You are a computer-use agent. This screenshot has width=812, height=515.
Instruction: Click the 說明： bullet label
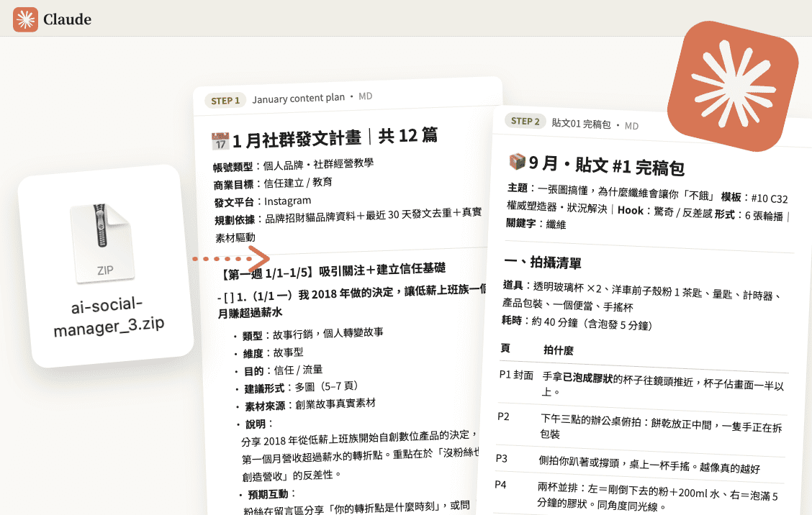pos(259,424)
